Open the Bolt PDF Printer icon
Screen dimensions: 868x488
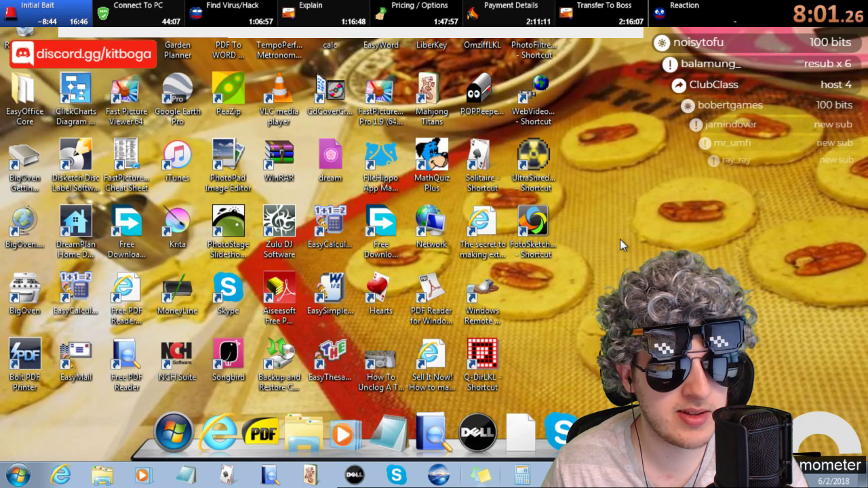(24, 354)
